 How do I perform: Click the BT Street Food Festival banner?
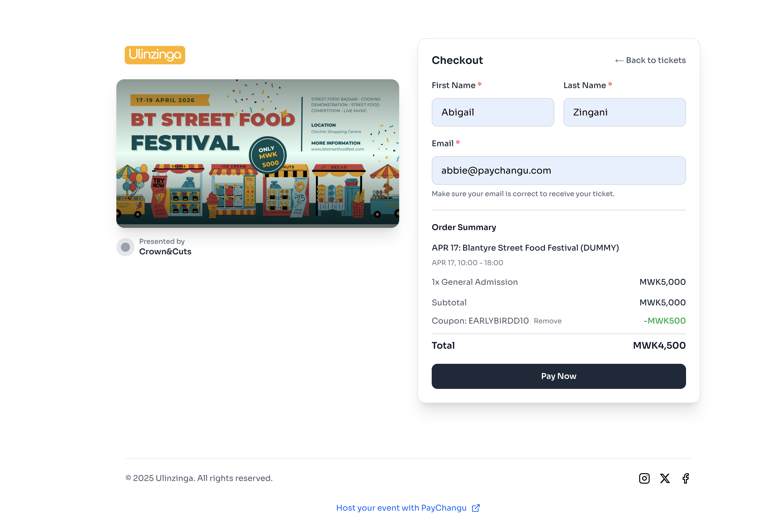(x=257, y=153)
